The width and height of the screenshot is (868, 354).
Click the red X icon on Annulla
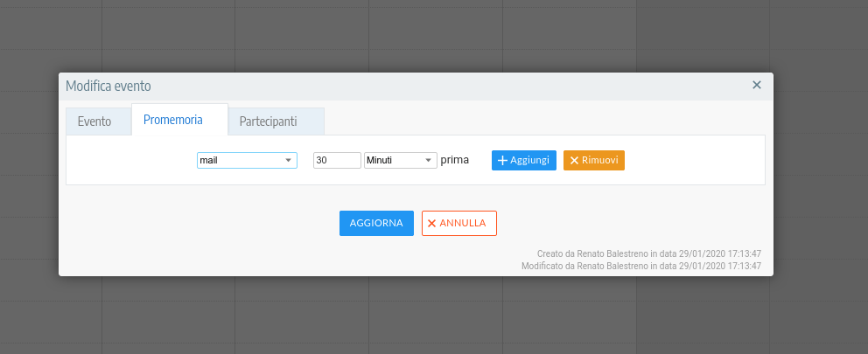[431, 223]
